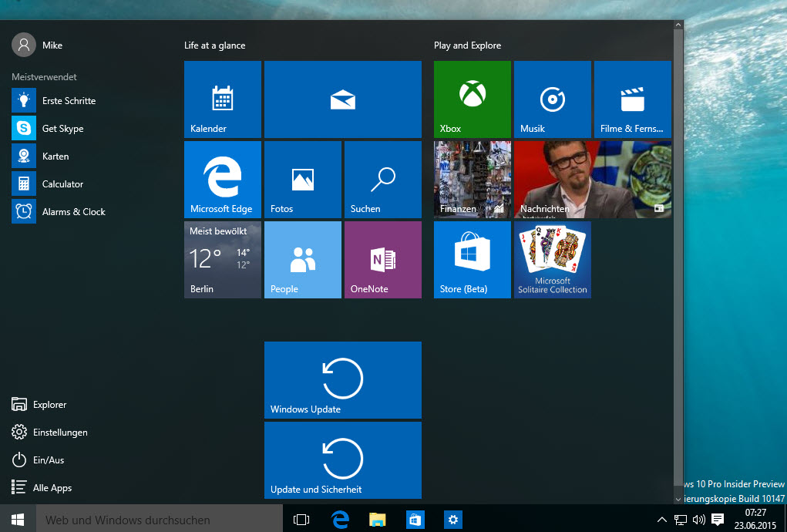This screenshot has width=787, height=532.
Task: Open the Xbox tile
Action: point(473,99)
